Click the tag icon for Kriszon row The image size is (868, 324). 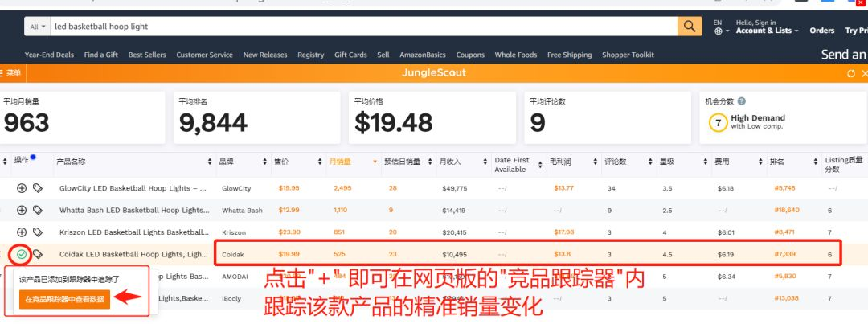tap(37, 232)
